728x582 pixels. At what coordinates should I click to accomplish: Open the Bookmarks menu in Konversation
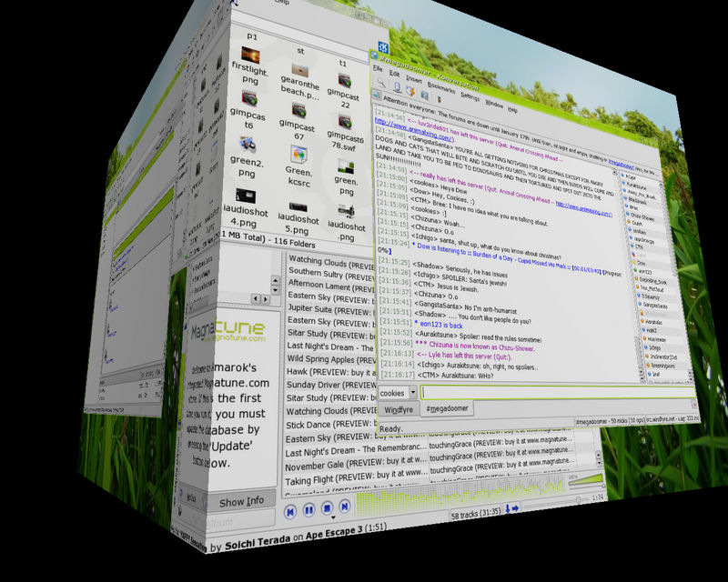point(441,87)
